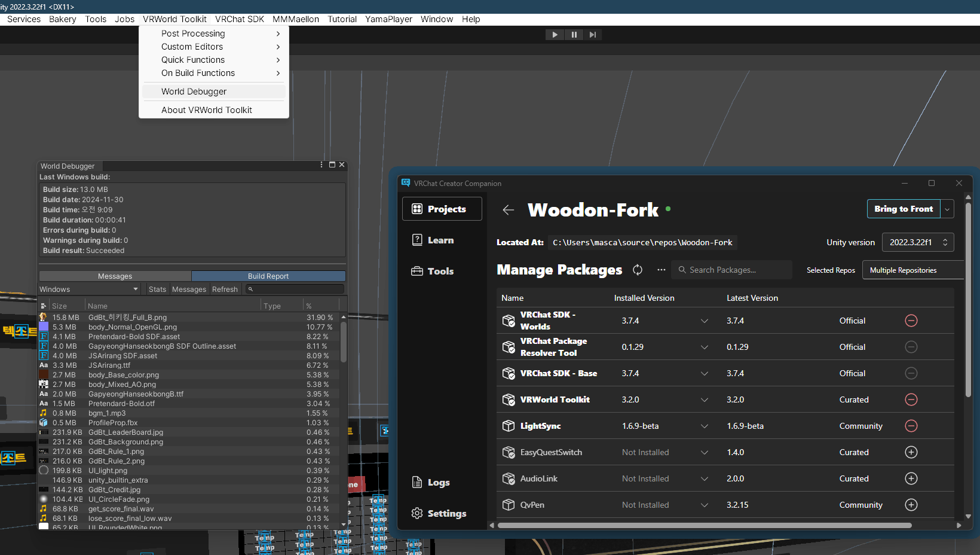Viewport: 980px width, 555px height.
Task: Open the Quick Functions submenu
Action: coord(214,60)
